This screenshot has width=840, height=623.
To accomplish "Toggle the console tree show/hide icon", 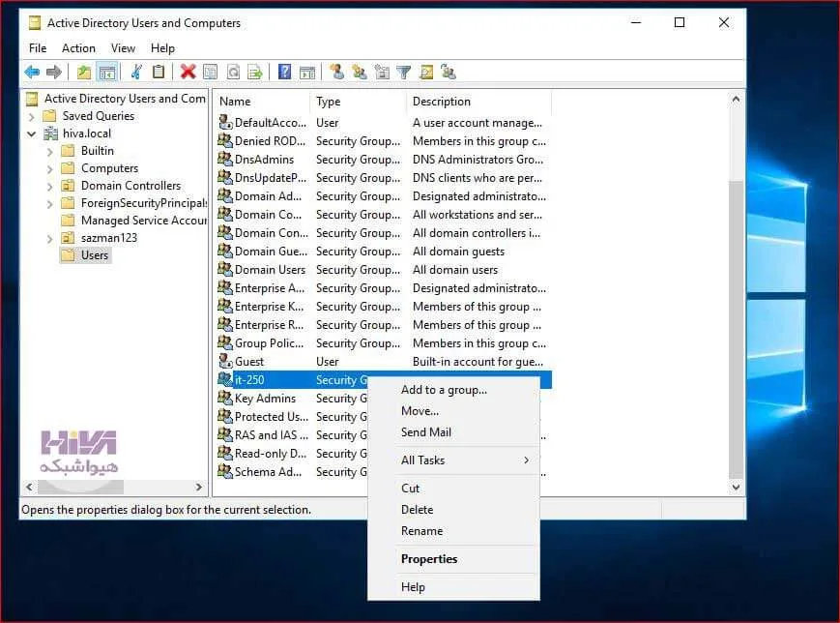I will tap(107, 72).
